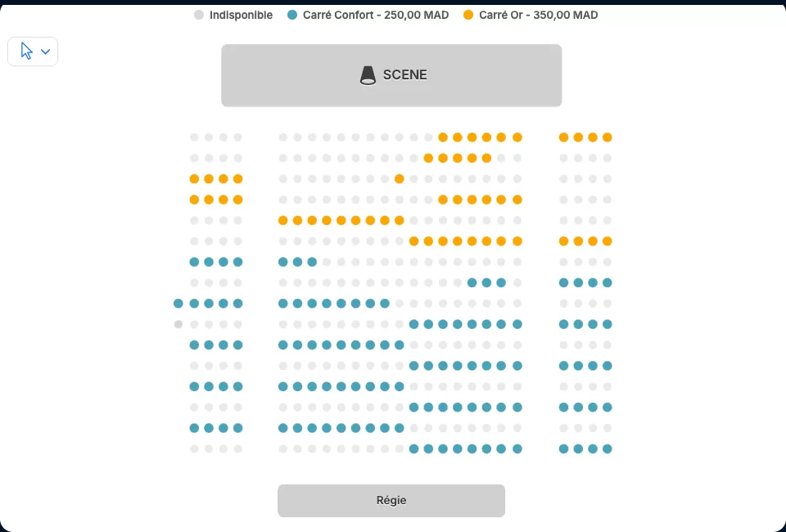Select the lone orange seat in third row
Viewport: 786px width, 532px height.
pyautogui.click(x=400, y=179)
